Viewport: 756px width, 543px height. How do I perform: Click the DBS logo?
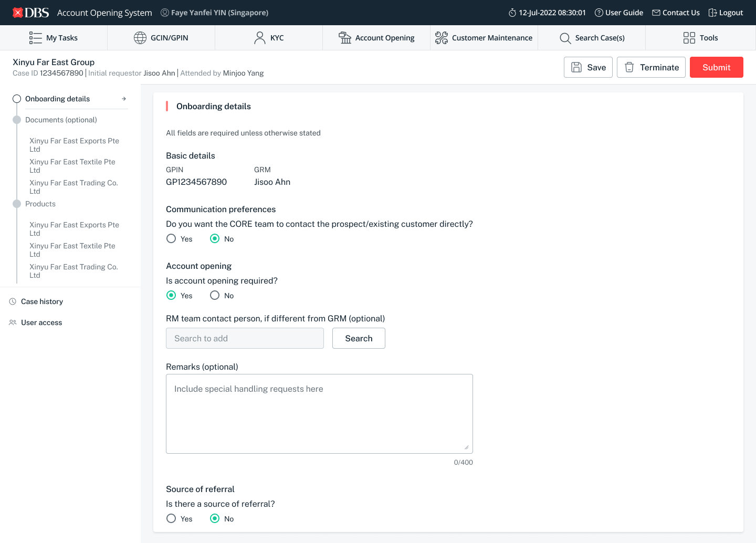pyautogui.click(x=31, y=13)
